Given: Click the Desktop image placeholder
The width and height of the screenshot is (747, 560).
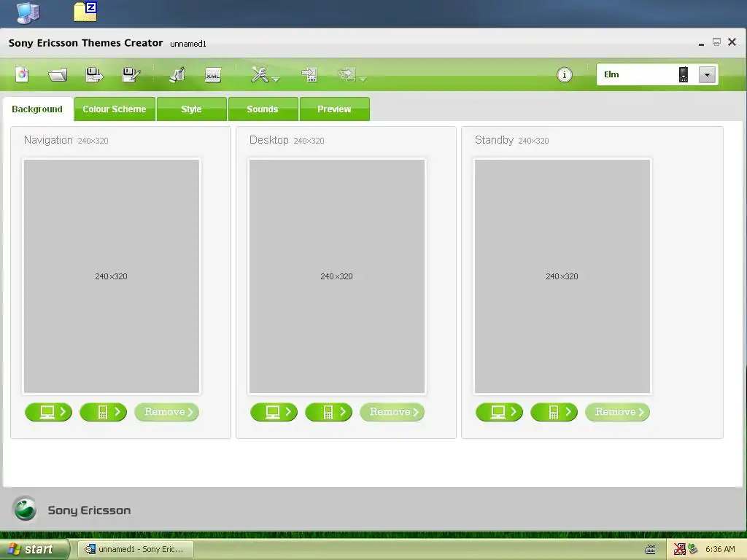Looking at the screenshot, I should point(337,276).
